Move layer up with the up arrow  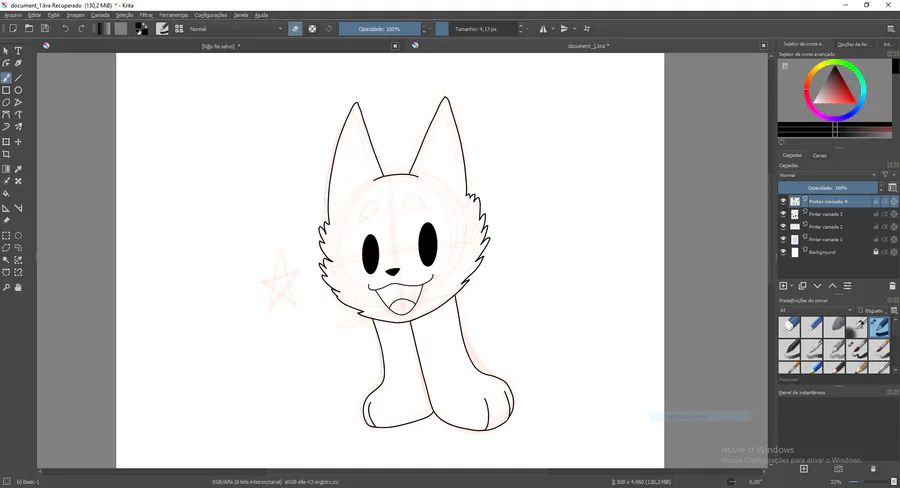pos(832,286)
